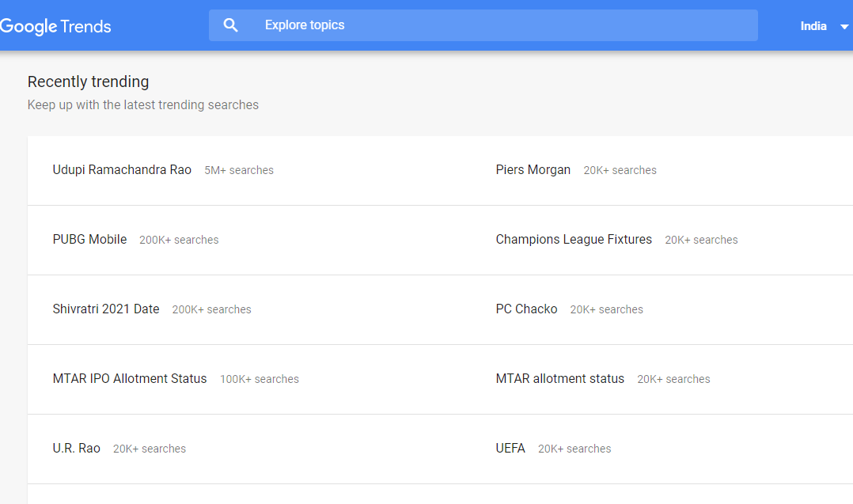Focus the Explore topics search field
The height and width of the screenshot is (504, 853).
483,25
